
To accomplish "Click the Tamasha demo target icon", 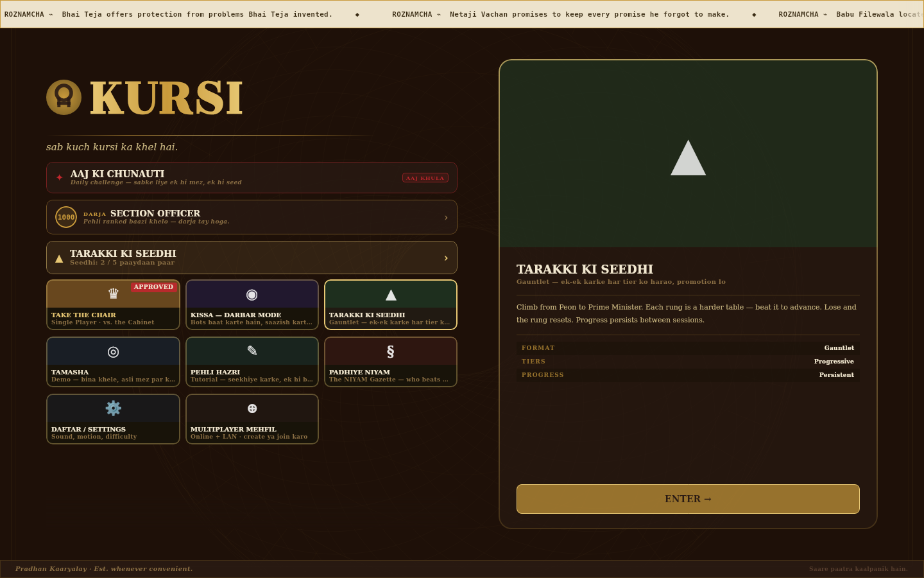I will pos(113,351).
